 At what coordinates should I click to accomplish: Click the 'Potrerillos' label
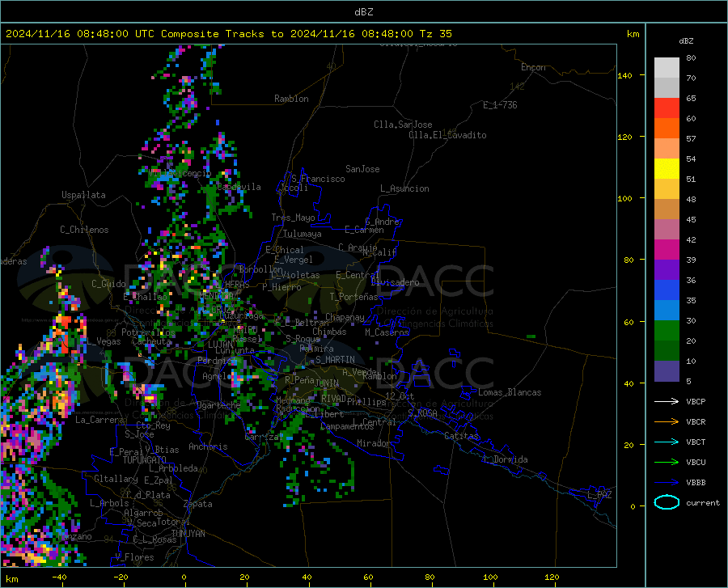coord(148,332)
